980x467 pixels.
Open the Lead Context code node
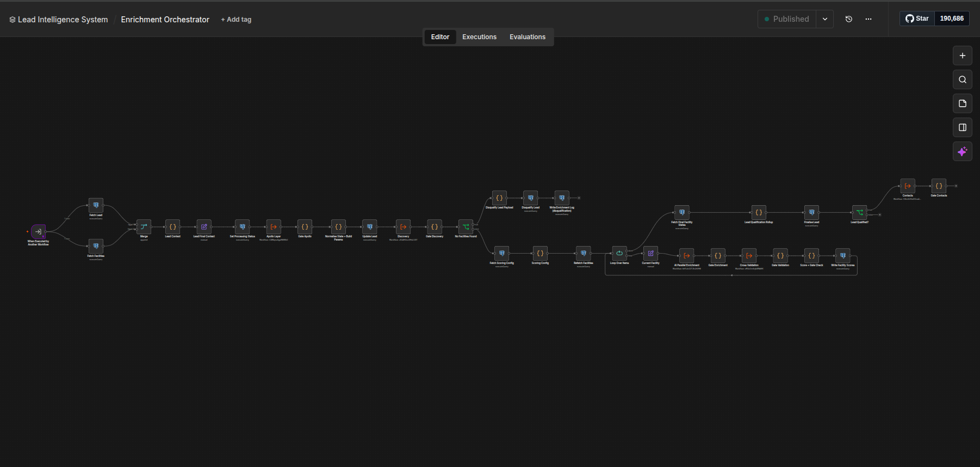[x=172, y=226]
